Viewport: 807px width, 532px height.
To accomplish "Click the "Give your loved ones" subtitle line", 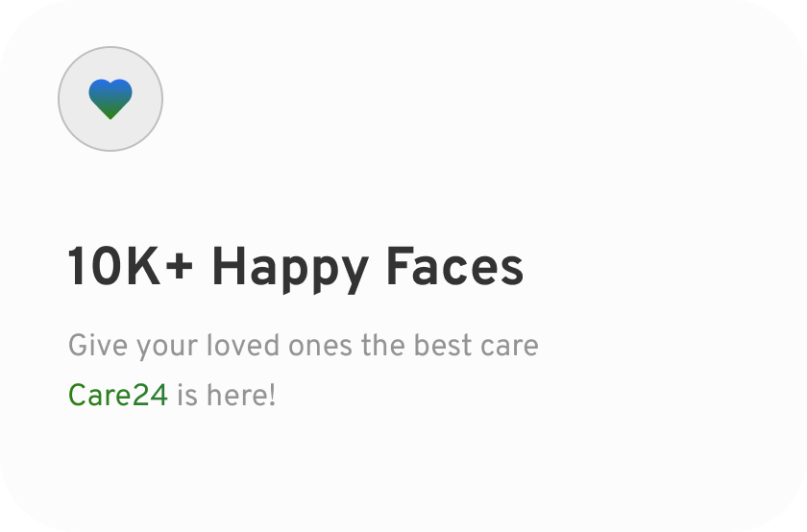I will pos(304,346).
